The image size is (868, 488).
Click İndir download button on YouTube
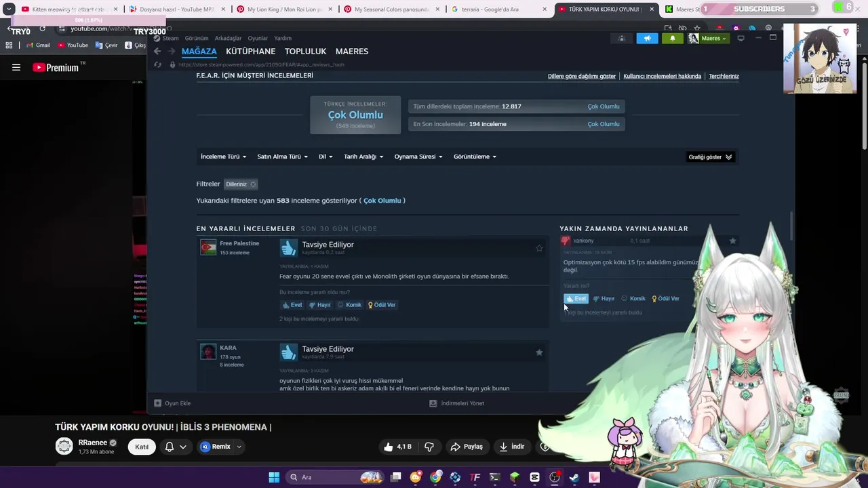click(512, 447)
